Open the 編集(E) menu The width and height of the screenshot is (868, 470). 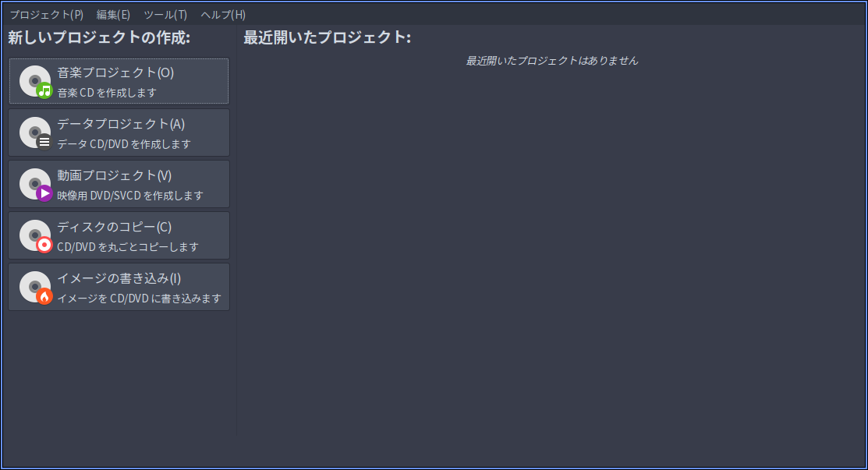113,14
